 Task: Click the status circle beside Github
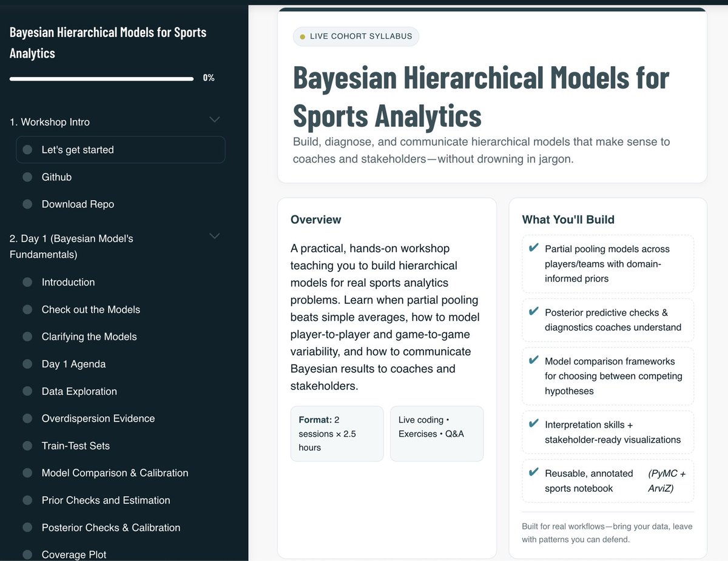pyautogui.click(x=27, y=176)
